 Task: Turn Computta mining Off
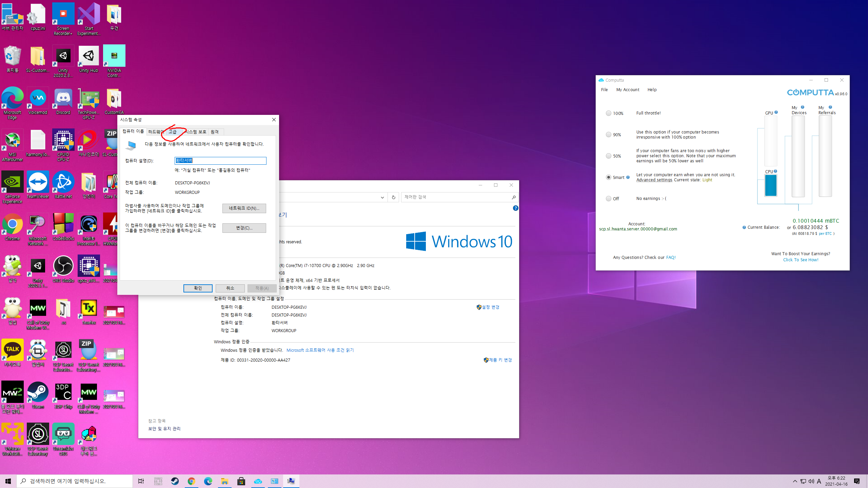coord(609,199)
